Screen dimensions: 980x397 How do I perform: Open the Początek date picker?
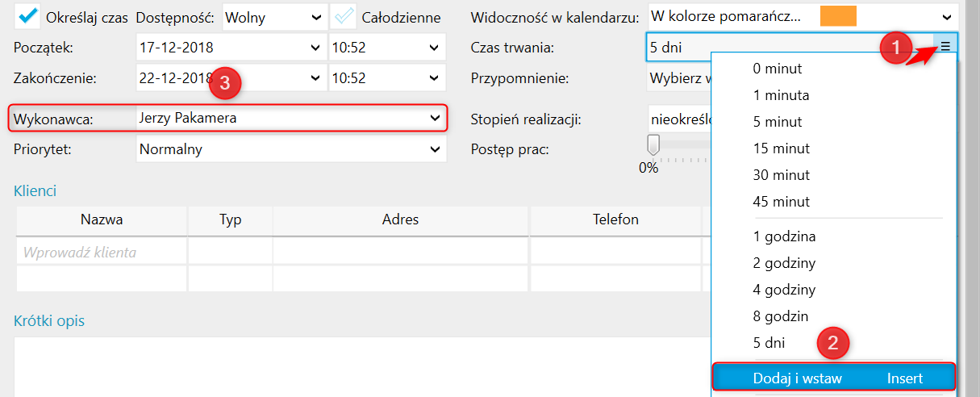point(315,48)
